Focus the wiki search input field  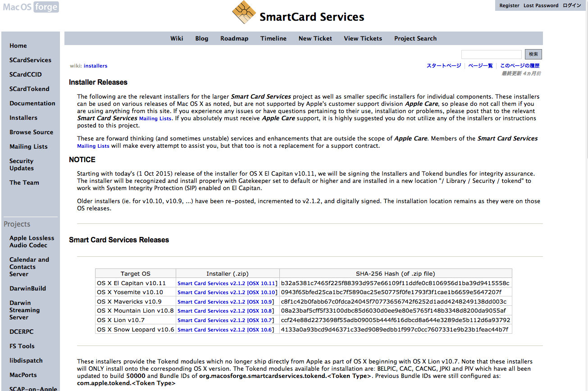pyautogui.click(x=492, y=55)
